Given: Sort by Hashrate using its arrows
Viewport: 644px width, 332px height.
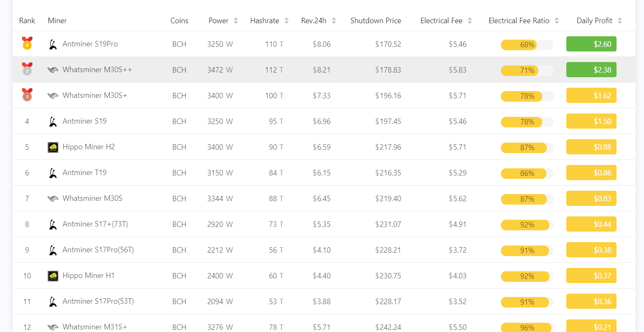Looking at the screenshot, I should [x=286, y=21].
